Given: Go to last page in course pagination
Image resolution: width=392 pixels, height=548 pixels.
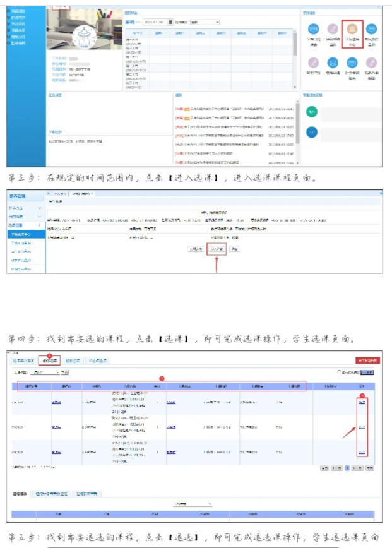Looking at the screenshot, I should point(370,468).
